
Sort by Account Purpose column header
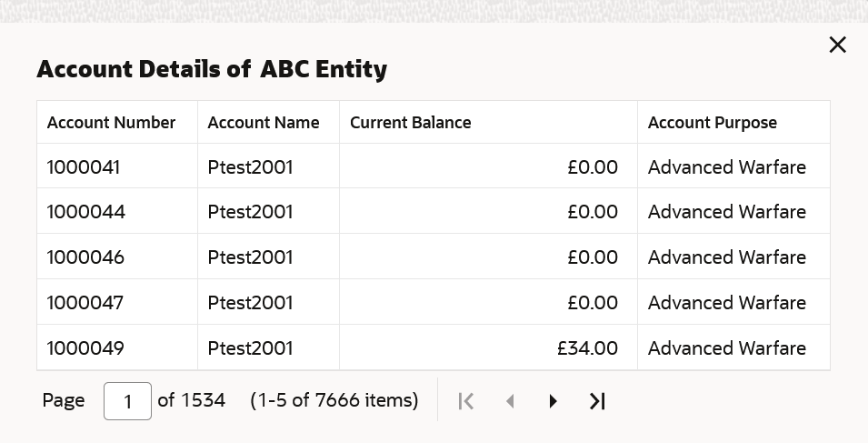click(x=712, y=123)
